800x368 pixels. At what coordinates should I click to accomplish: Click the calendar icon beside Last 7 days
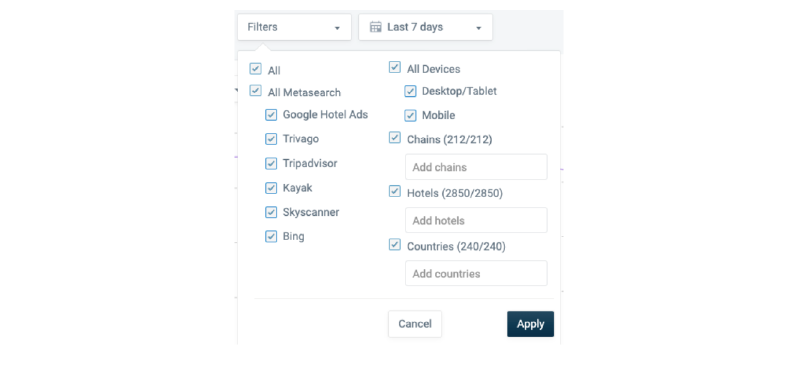(376, 27)
